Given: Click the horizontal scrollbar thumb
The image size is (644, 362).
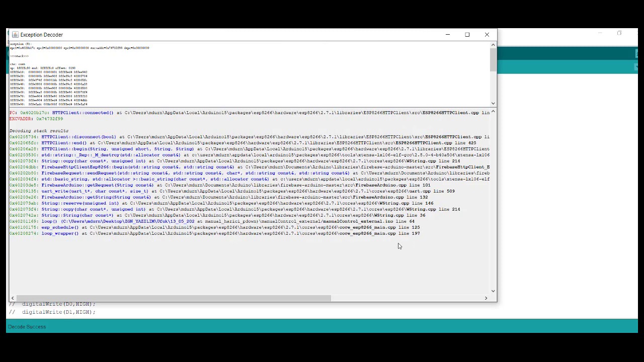Looking at the screenshot, I should pos(174,298).
